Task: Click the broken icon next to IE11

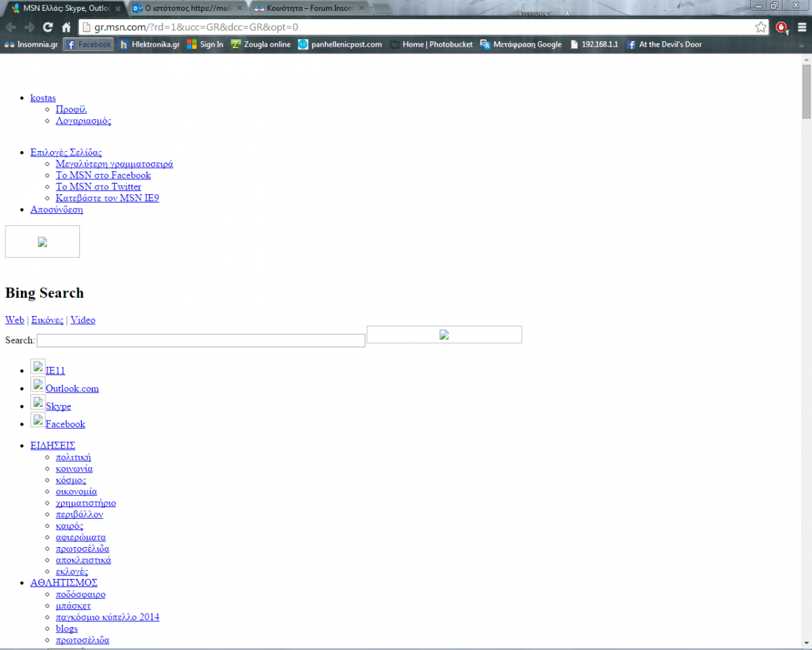Action: point(38,367)
